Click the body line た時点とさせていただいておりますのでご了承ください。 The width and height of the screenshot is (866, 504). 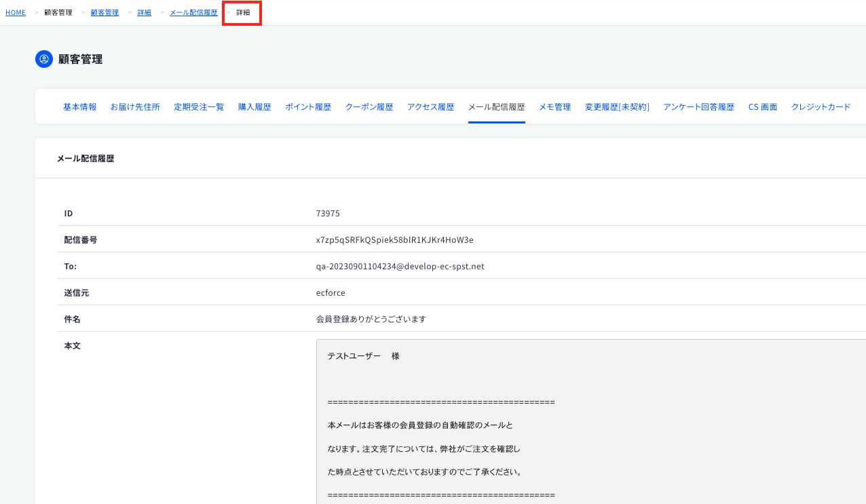[424, 472]
